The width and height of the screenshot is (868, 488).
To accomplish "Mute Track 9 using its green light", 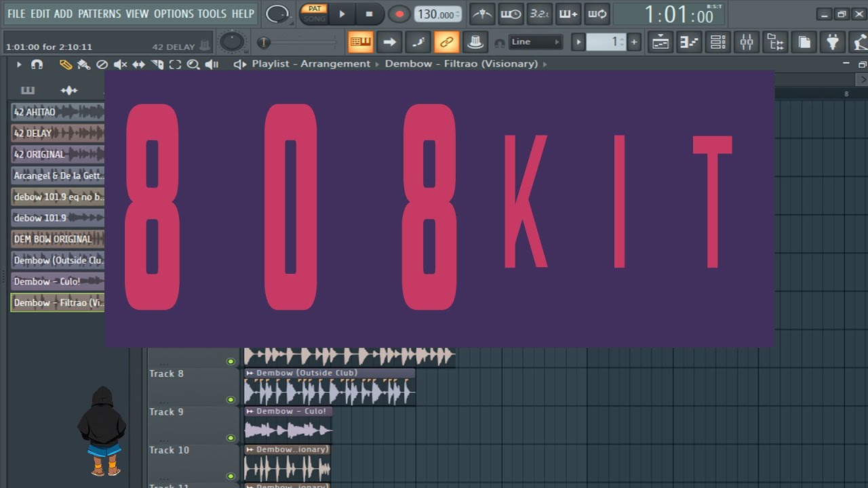I will point(231,438).
